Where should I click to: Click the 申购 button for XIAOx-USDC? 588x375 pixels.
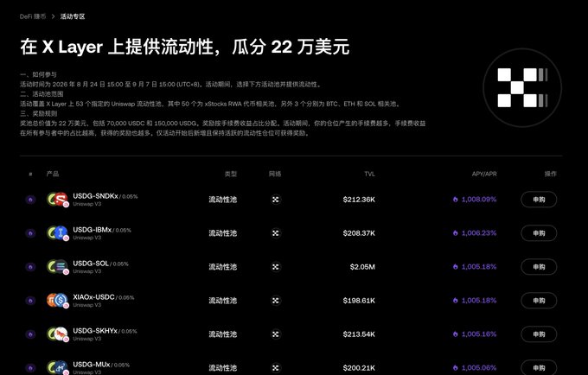click(x=539, y=301)
